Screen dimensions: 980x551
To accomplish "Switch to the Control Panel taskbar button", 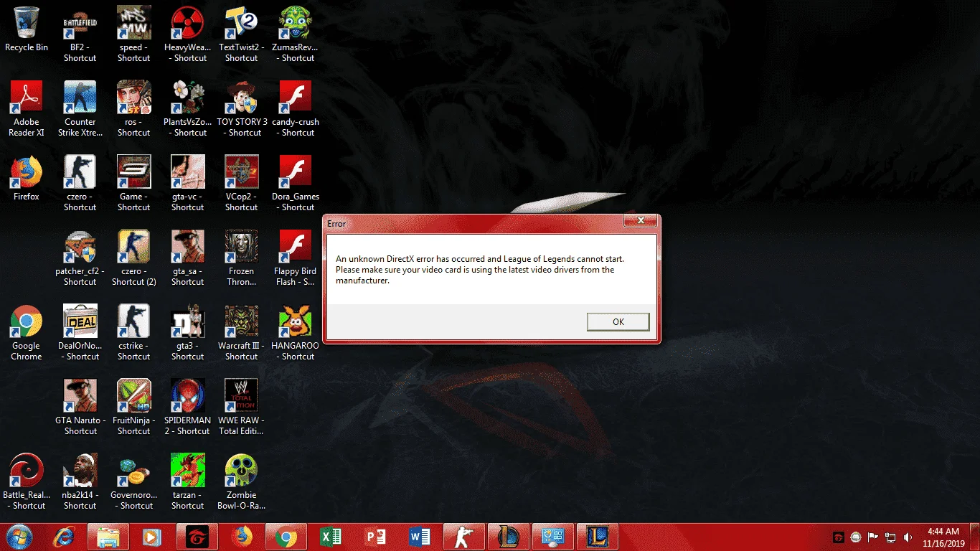I will 552,537.
